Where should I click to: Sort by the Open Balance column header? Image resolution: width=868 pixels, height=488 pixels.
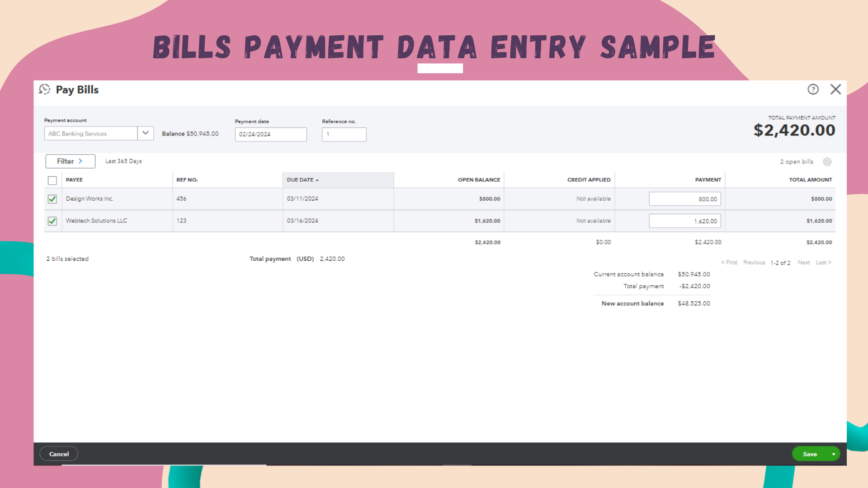(479, 180)
